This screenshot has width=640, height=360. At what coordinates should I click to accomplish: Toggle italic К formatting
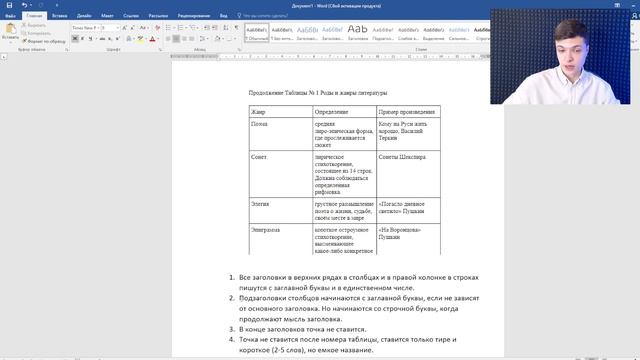pyautogui.click(x=82, y=39)
